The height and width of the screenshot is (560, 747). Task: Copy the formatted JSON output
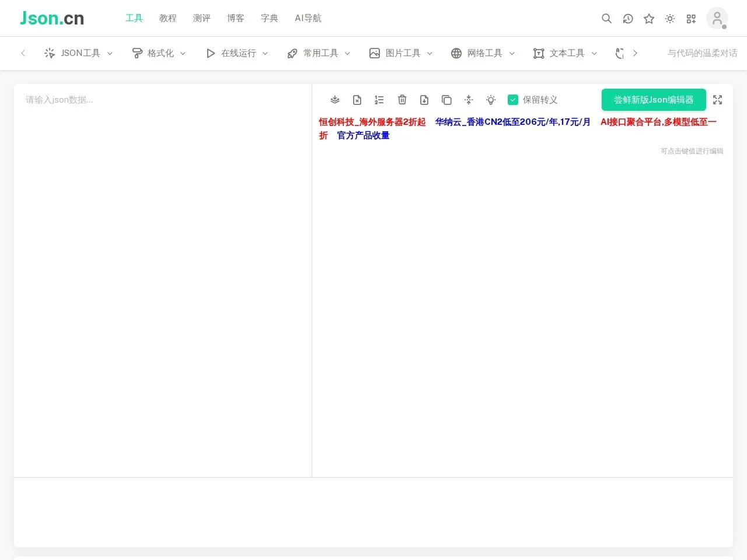coord(446,100)
